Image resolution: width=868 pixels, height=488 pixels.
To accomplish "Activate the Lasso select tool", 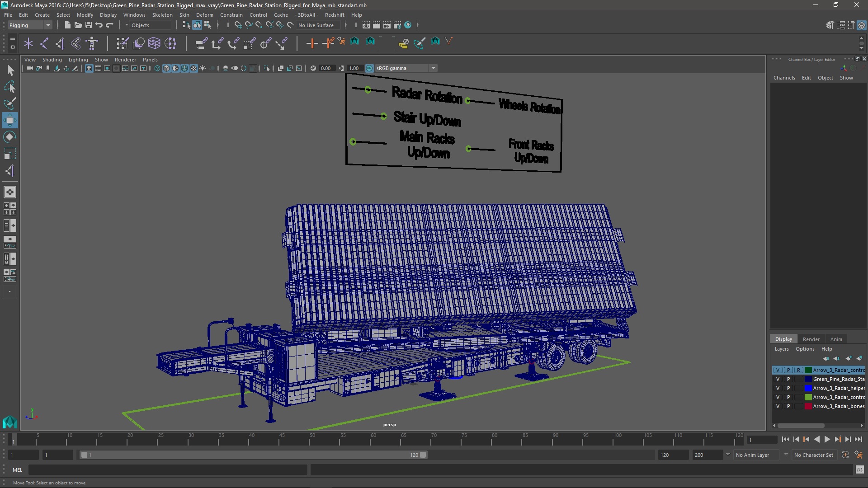I will pos(9,87).
